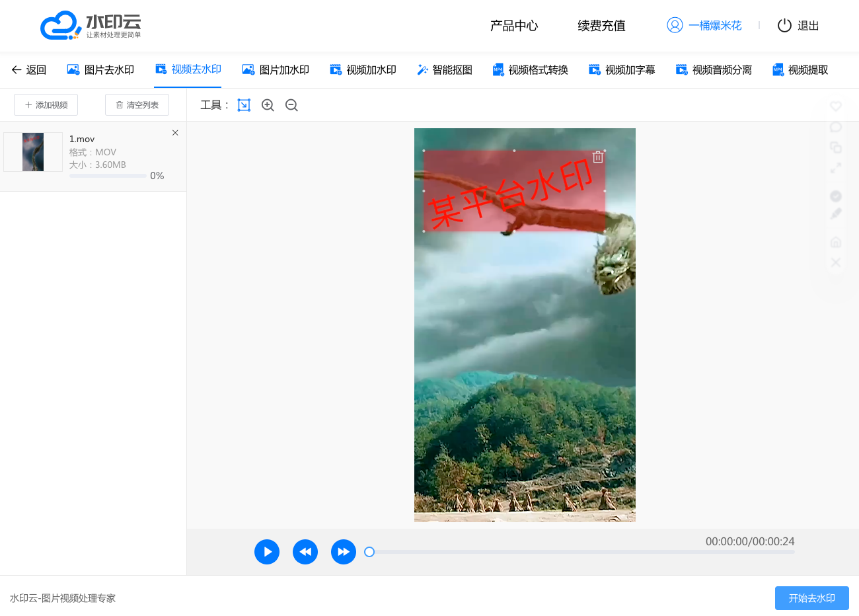Open the 一桶爆米花 user account
This screenshot has width=859, height=616.
tap(704, 25)
